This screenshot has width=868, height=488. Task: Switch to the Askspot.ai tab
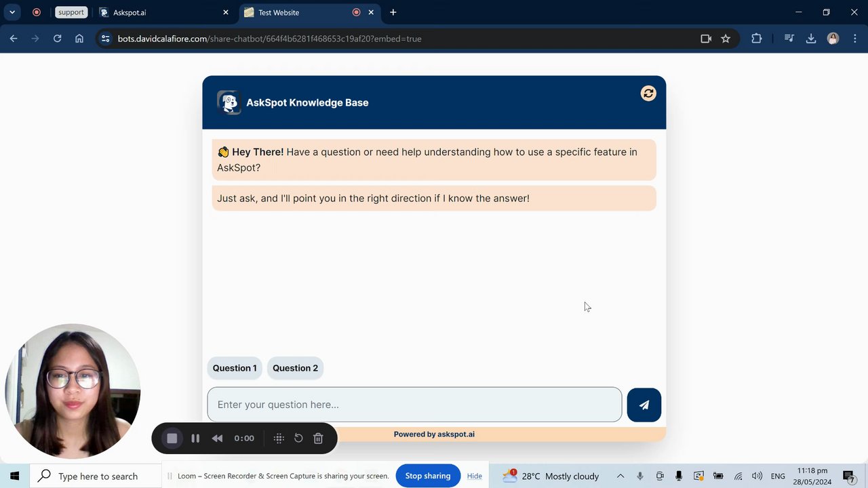[x=163, y=12]
